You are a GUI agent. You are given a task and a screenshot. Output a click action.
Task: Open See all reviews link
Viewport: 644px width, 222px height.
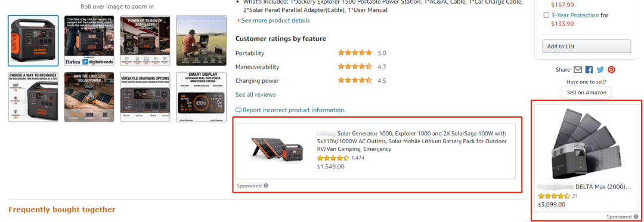click(x=255, y=94)
